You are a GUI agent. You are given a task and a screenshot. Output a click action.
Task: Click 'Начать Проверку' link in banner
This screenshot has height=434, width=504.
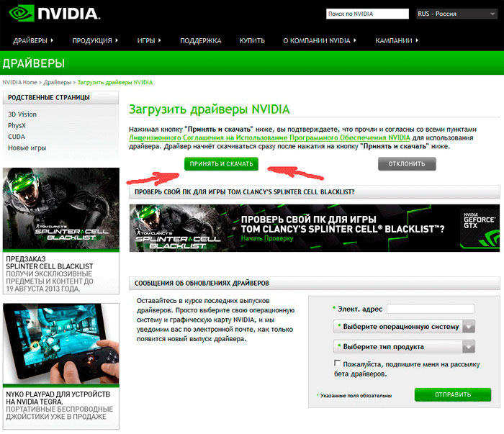tap(267, 238)
